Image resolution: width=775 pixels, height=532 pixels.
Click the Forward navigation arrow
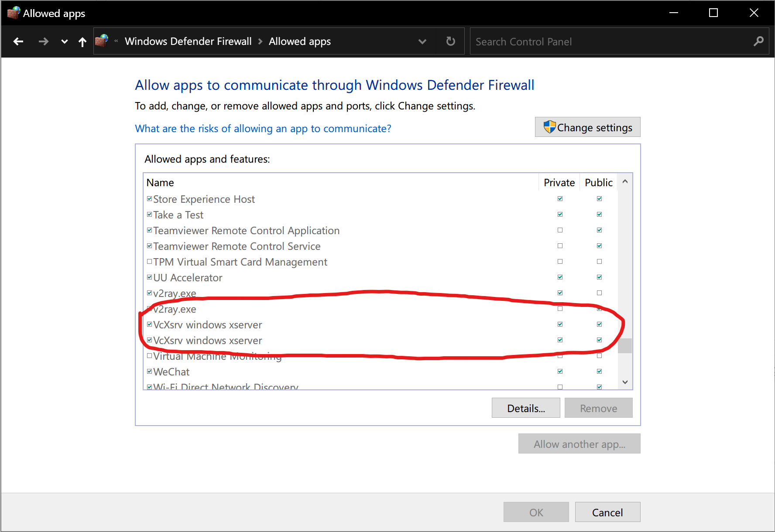pos(43,41)
